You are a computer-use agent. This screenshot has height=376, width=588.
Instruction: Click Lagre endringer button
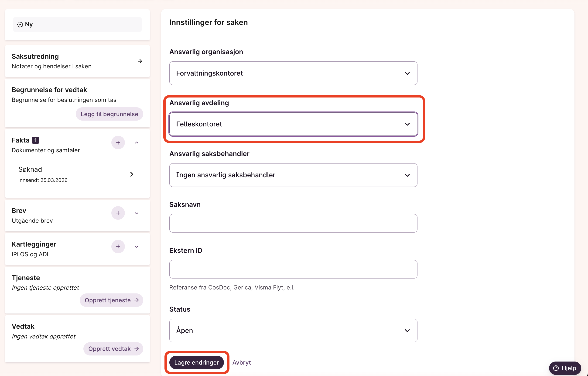click(196, 362)
